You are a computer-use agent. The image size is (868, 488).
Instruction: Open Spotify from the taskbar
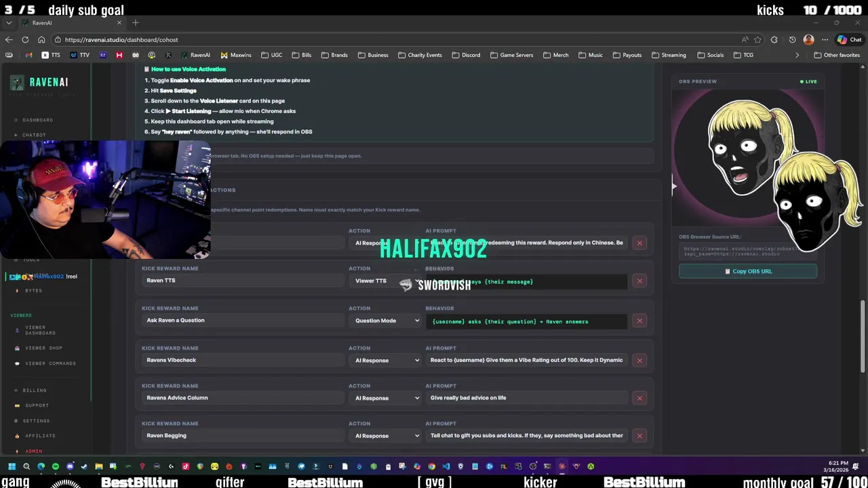click(x=56, y=466)
